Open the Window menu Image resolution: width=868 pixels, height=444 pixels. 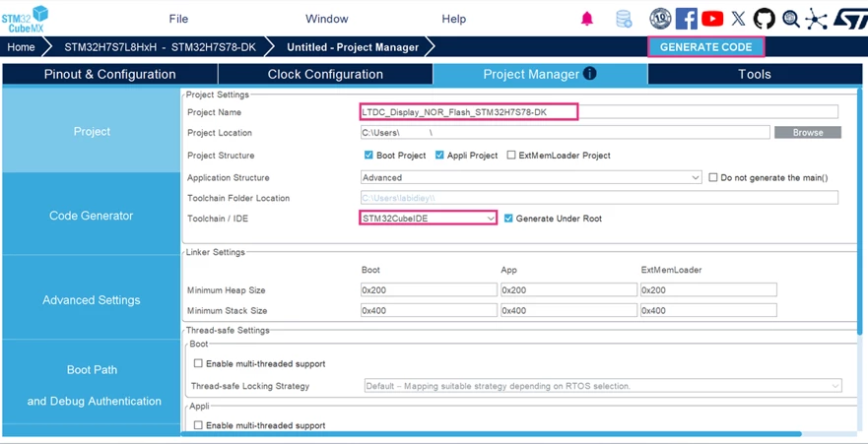(x=326, y=19)
